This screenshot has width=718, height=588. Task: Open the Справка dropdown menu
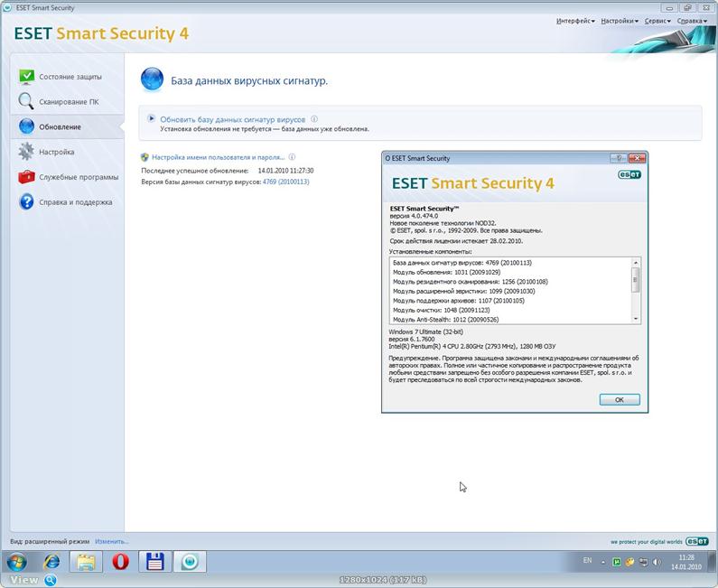point(692,21)
